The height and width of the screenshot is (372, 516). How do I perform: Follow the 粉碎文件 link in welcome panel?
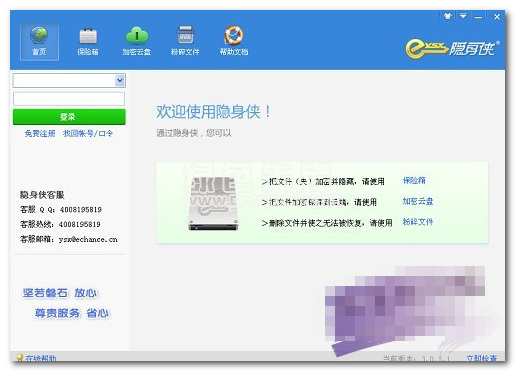pos(418,222)
